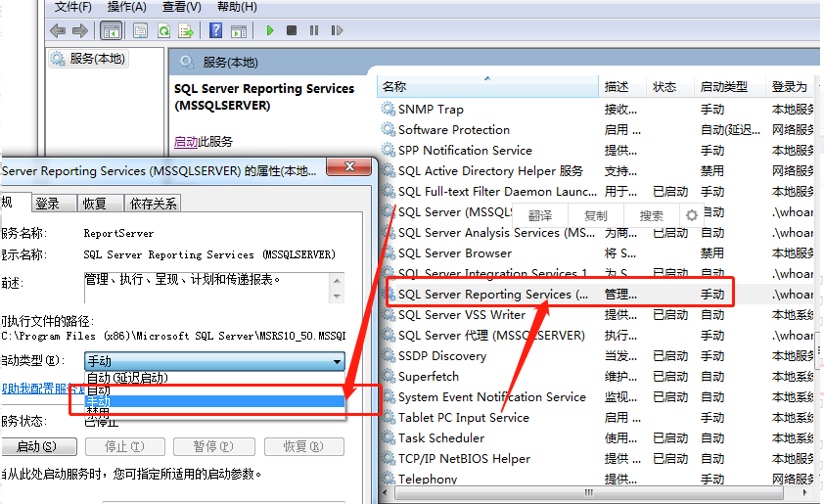Sort by 描述 column header
Image resolution: width=824 pixels, height=504 pixels.
click(x=622, y=87)
